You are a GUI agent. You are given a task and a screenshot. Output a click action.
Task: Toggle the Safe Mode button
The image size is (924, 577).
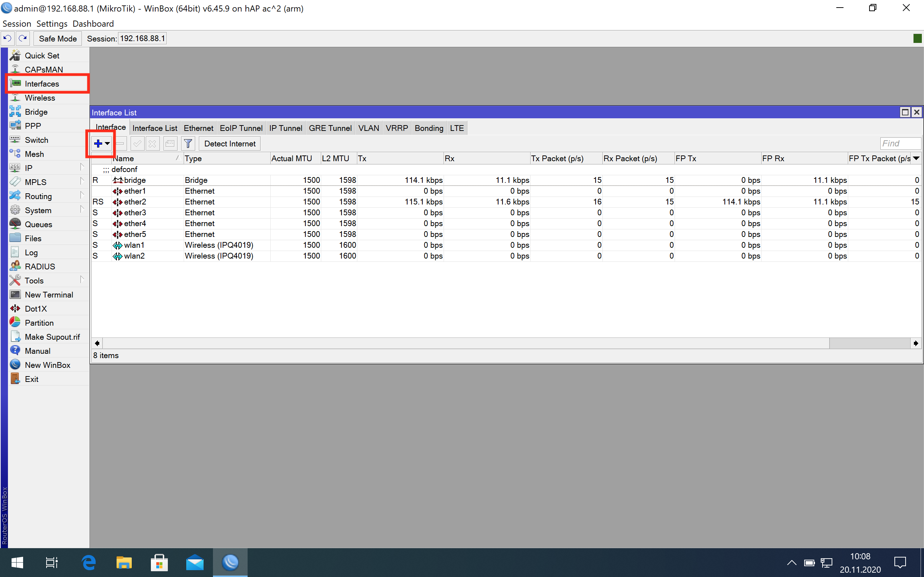(58, 39)
